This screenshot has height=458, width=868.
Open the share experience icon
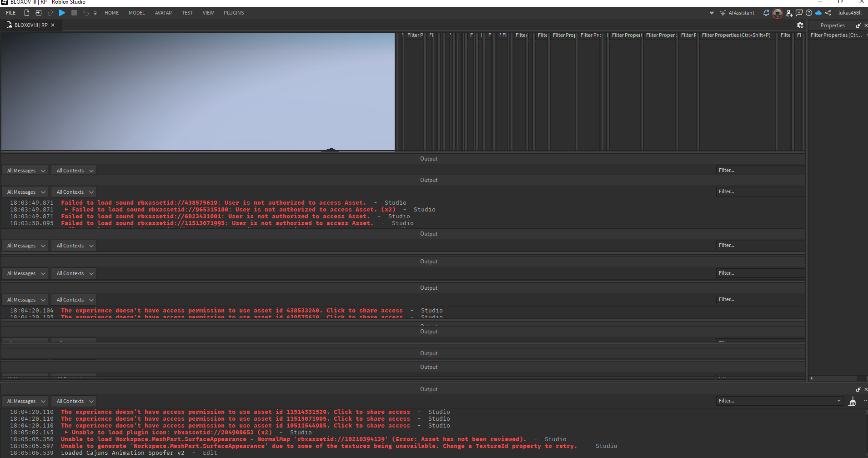pos(828,13)
